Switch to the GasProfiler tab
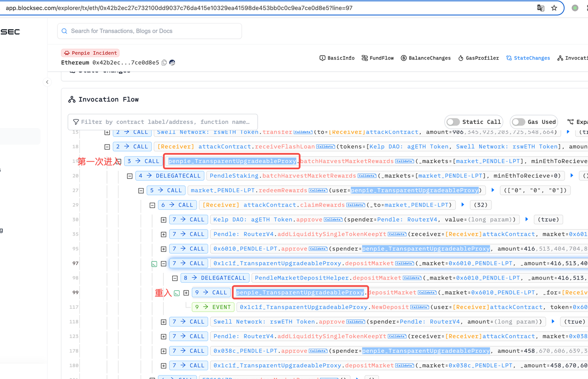 pyautogui.click(x=478, y=58)
